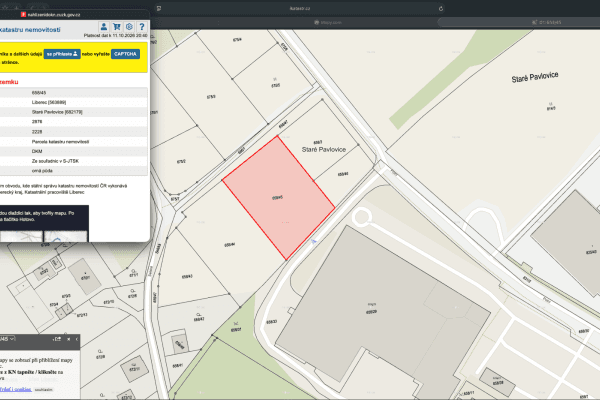This screenshot has height=400, width=600.
Task: Click the 'Parcela katastru nemovitostí' table row
Action: [73, 142]
